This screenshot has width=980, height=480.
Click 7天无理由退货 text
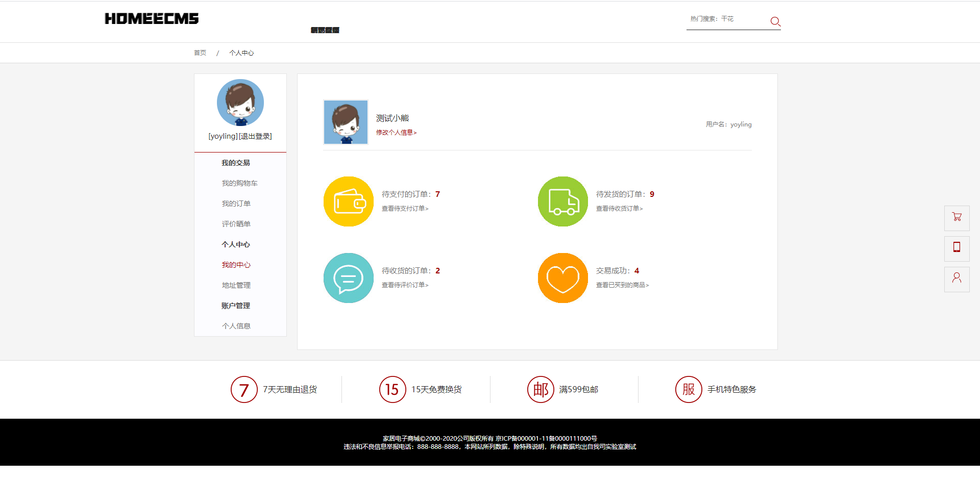point(290,390)
